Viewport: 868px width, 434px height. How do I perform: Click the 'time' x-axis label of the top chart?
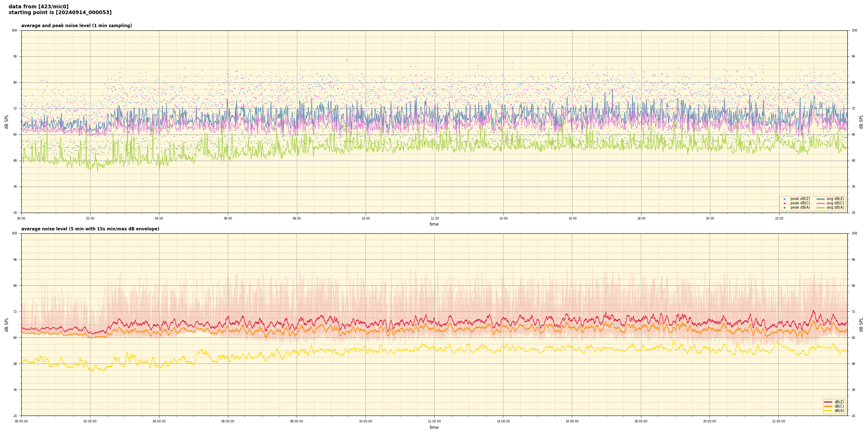[434, 224]
